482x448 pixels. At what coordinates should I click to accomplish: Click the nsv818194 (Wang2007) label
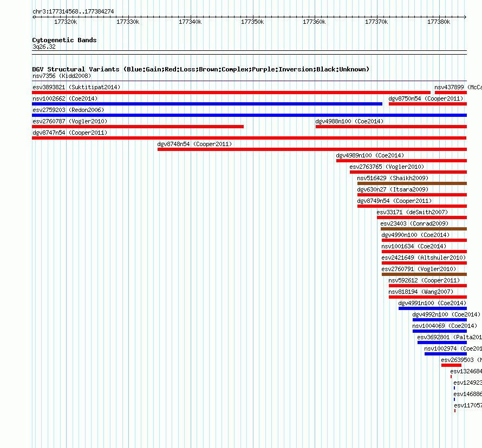pyautogui.click(x=421, y=292)
